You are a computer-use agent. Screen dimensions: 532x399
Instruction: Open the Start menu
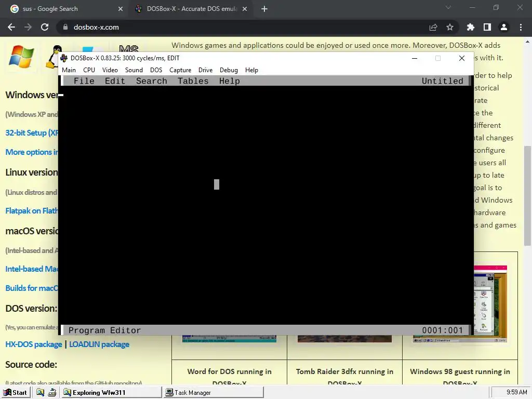point(15,393)
